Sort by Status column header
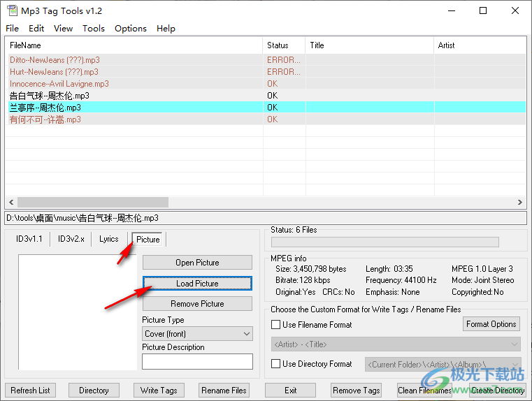 click(x=284, y=45)
